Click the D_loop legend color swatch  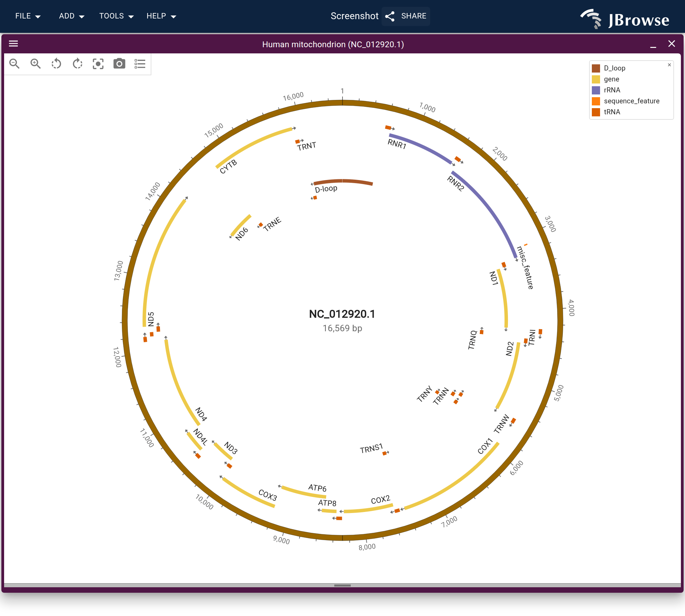[x=596, y=68]
